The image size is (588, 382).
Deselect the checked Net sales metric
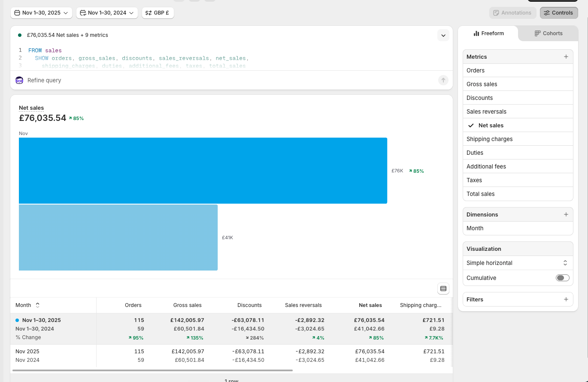click(x=518, y=125)
